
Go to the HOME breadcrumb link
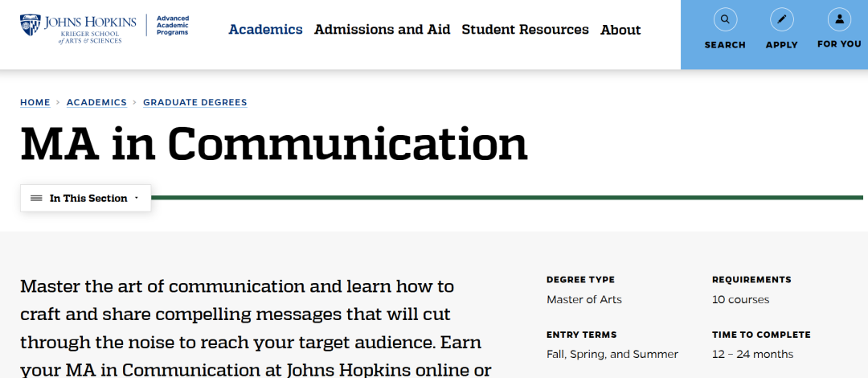(x=35, y=102)
